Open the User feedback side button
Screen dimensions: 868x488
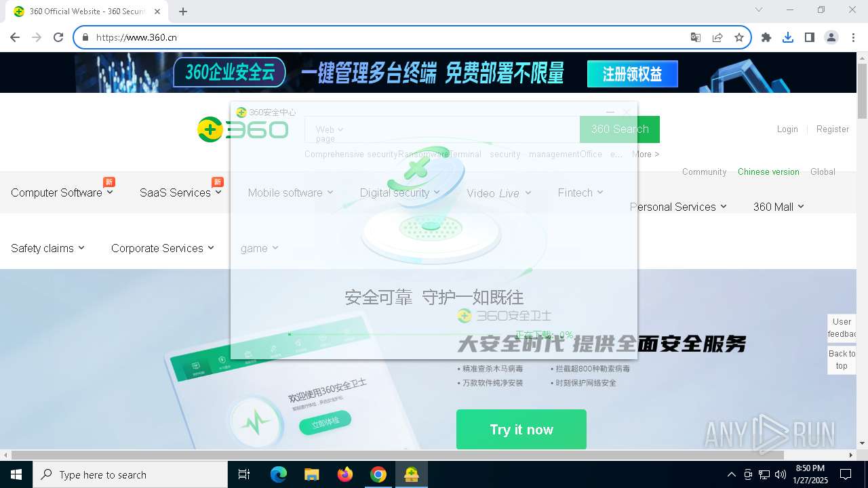[842, 328]
